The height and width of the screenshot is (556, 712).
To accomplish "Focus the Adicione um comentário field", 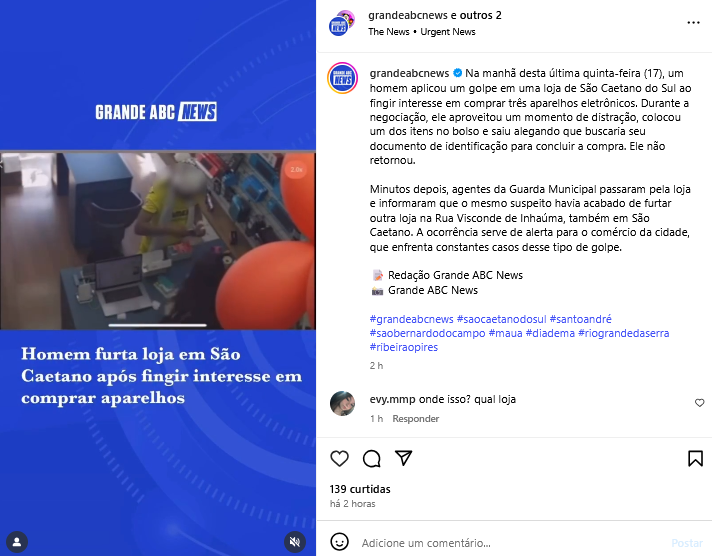I will (x=513, y=543).
